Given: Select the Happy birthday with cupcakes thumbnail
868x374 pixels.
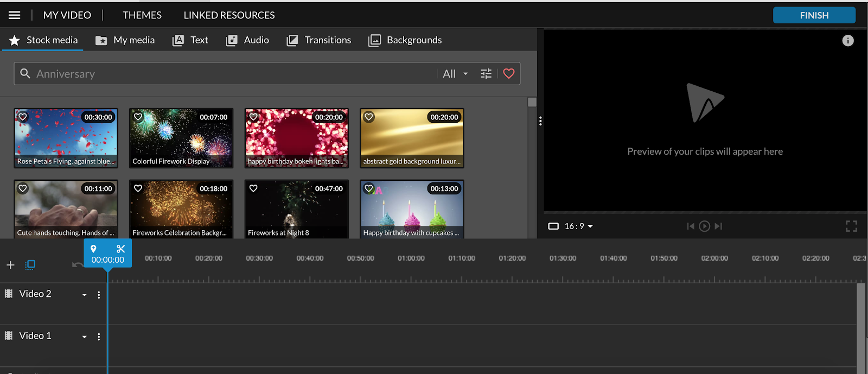Looking at the screenshot, I should 412,209.
